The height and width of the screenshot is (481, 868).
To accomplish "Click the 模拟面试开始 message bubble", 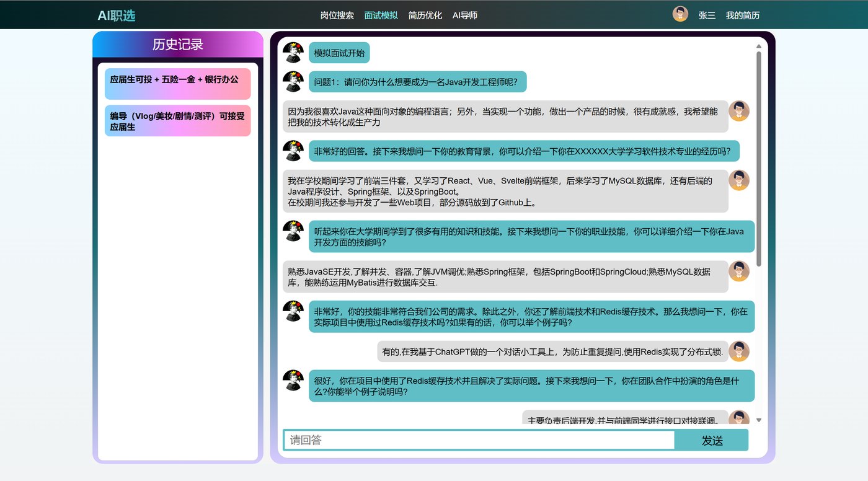I will pyautogui.click(x=339, y=53).
